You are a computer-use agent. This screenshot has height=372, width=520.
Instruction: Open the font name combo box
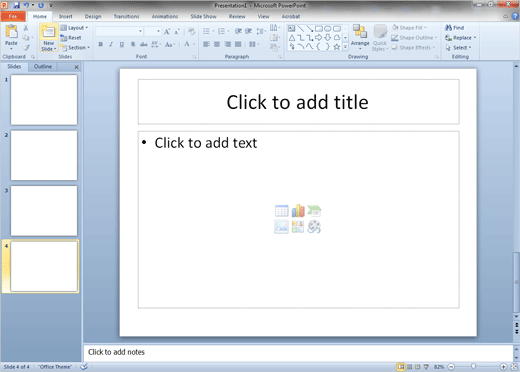click(x=119, y=31)
